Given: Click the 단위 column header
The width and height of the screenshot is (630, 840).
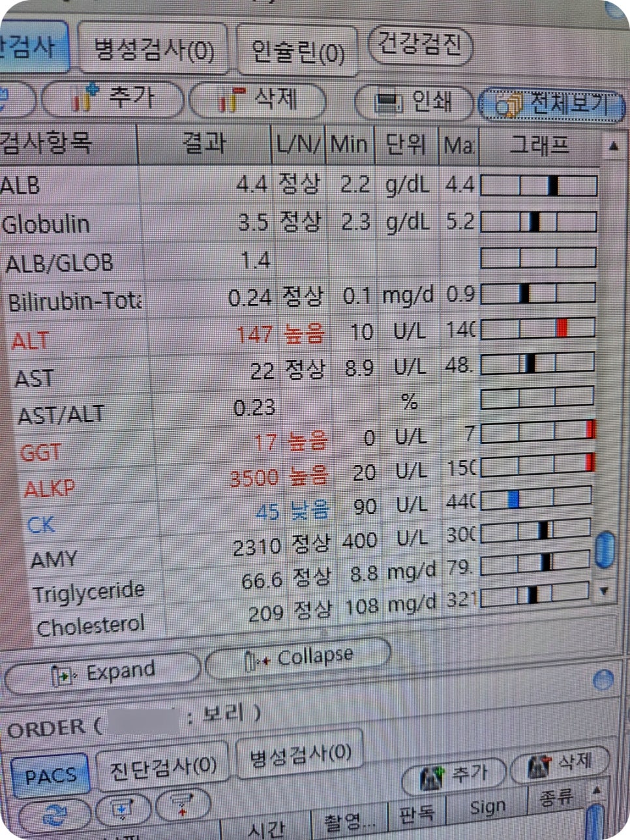Looking at the screenshot, I should point(406,143).
